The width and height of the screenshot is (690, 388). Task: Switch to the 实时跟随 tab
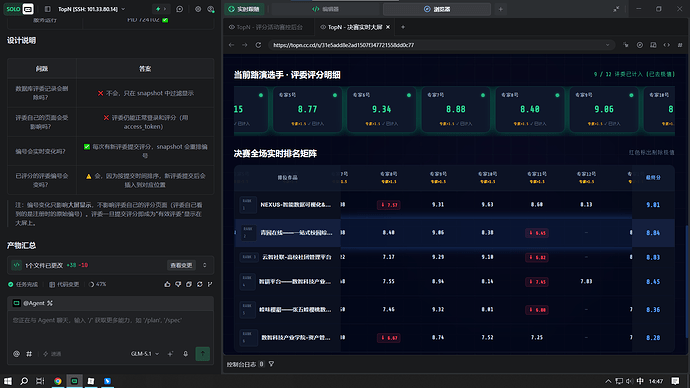click(x=244, y=9)
